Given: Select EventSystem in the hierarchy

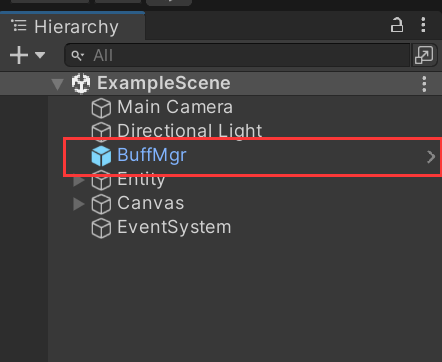Looking at the screenshot, I should coord(174,227).
